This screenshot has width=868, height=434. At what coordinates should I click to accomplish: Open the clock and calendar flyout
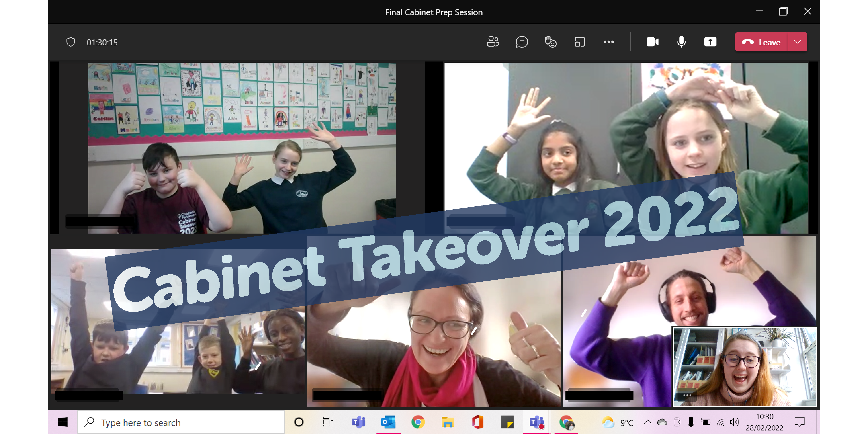pyautogui.click(x=764, y=422)
